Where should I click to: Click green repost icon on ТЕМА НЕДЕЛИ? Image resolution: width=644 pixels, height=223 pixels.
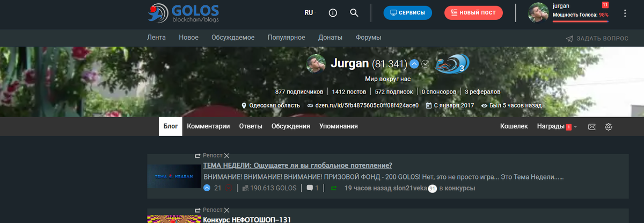(x=334, y=188)
